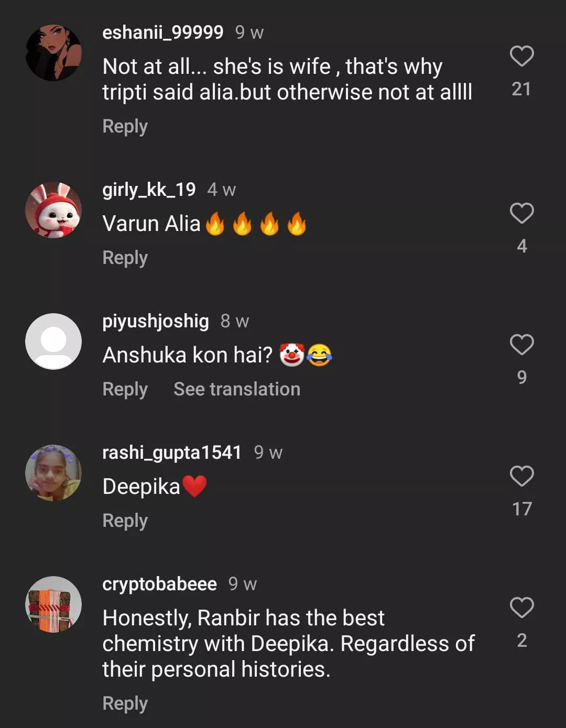Like eshanii_99999's comment with heart icon
The width and height of the screenshot is (566, 728).
521,56
